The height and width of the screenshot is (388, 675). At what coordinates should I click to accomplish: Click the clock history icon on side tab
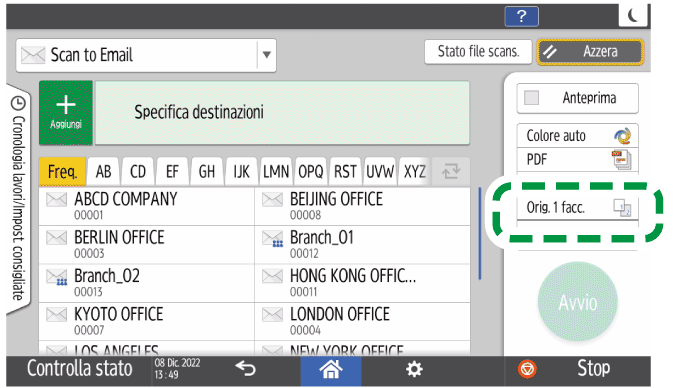18,103
